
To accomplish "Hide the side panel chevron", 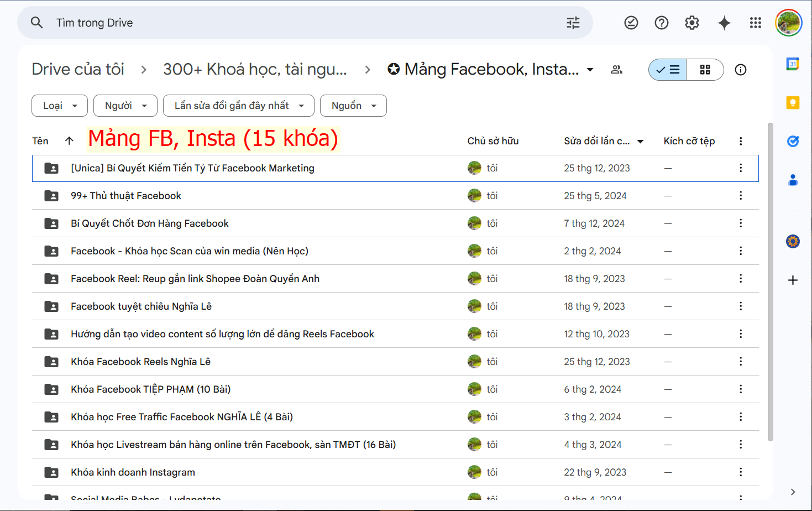I will pyautogui.click(x=793, y=492).
